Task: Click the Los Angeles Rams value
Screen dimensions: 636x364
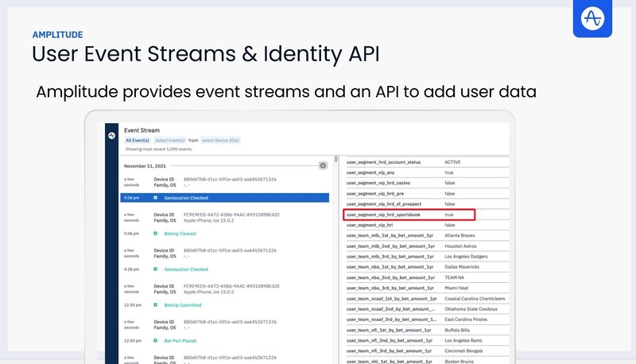Action: coord(463,340)
